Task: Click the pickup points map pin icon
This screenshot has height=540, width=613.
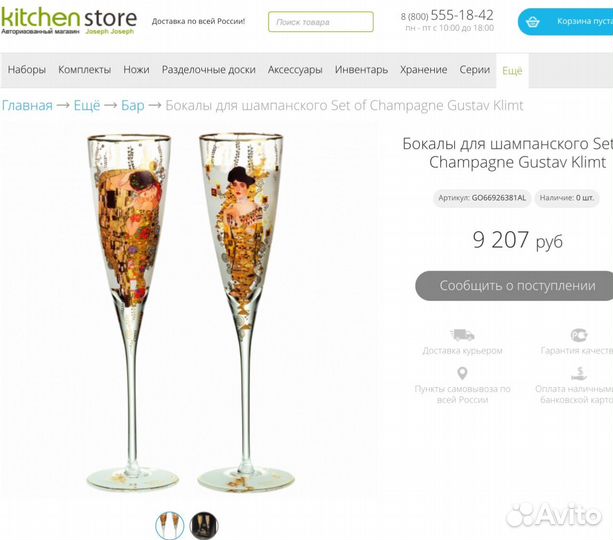Action: click(x=462, y=373)
